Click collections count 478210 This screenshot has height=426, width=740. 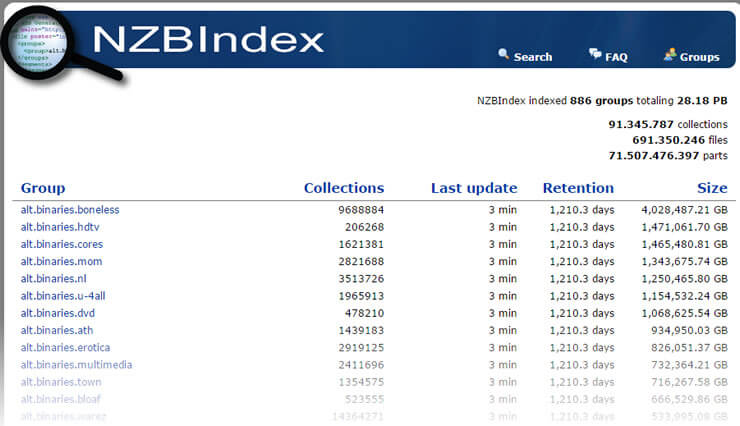click(x=364, y=313)
